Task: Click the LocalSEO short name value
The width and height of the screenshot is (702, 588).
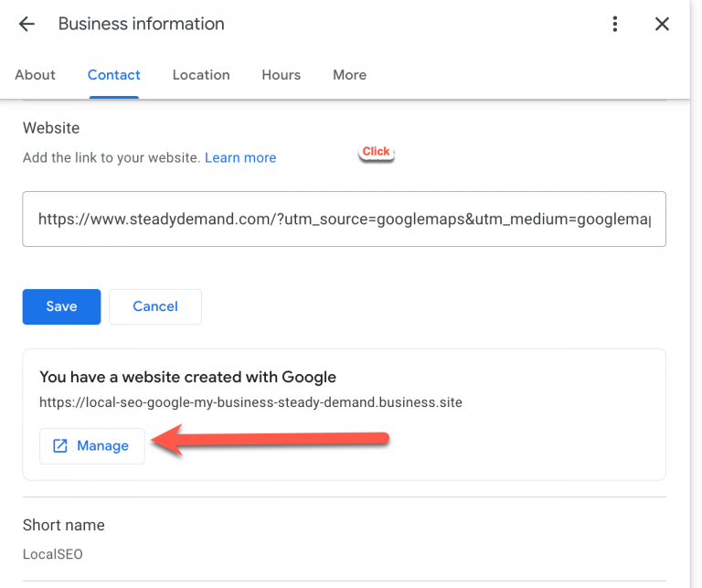Action: tap(52, 554)
